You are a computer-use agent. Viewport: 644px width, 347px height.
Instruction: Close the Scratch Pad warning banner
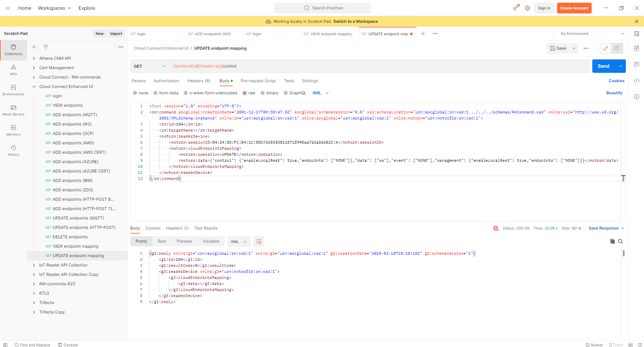(x=637, y=21)
